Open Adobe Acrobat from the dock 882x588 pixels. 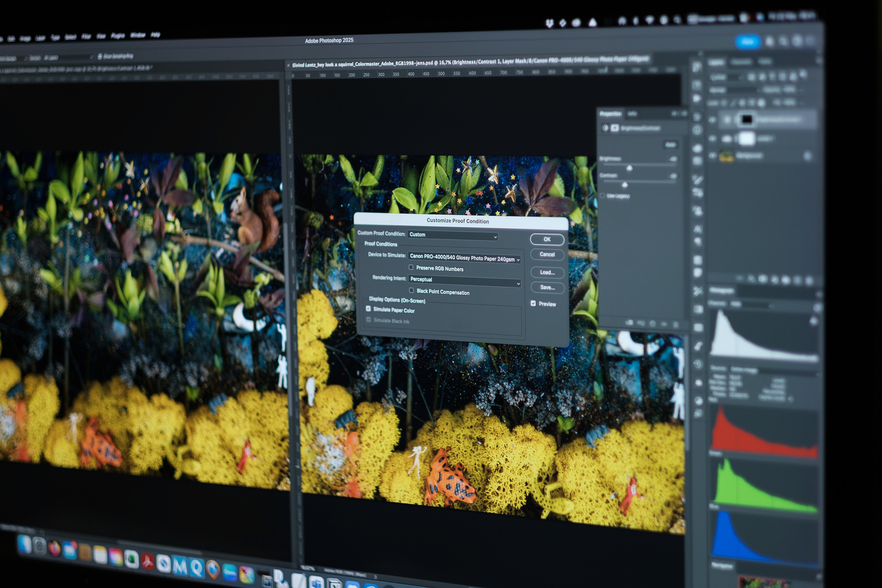coord(147,561)
